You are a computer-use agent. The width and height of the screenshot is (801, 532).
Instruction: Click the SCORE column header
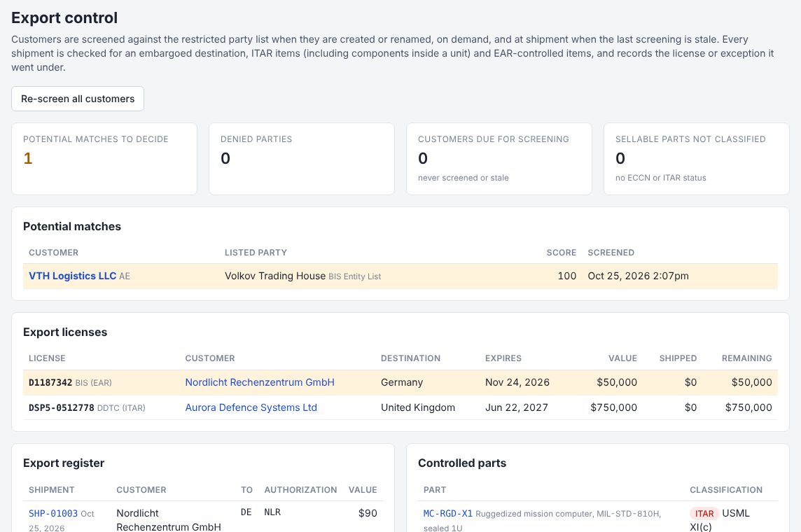(561, 253)
